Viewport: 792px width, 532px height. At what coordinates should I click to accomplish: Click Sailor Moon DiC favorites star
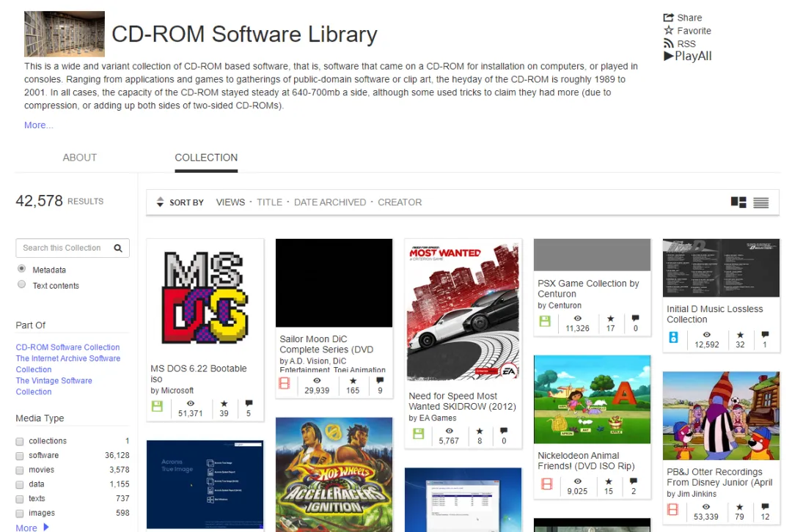353,380
